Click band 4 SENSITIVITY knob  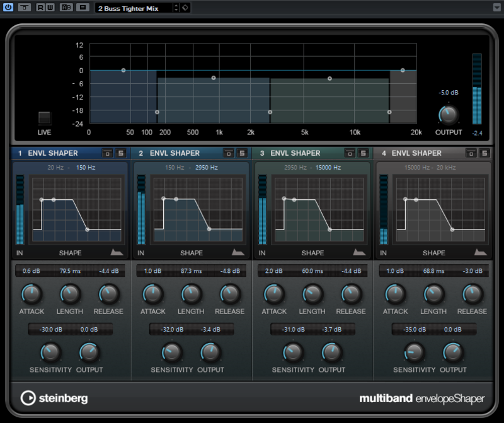pyautogui.click(x=414, y=352)
